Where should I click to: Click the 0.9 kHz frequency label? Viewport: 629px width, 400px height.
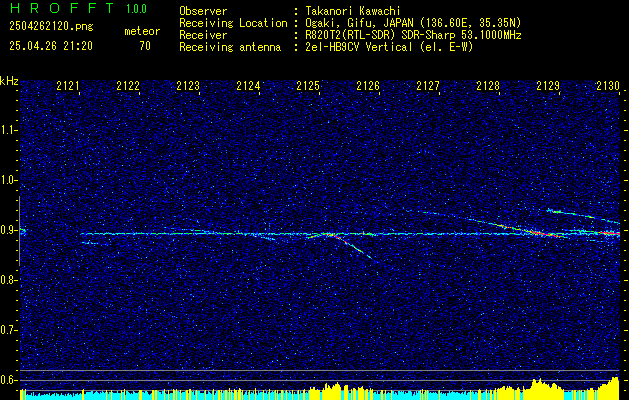pos(7,230)
